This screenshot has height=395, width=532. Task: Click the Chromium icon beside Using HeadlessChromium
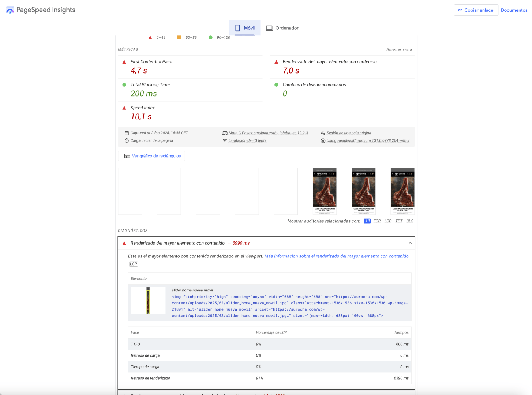click(x=323, y=140)
